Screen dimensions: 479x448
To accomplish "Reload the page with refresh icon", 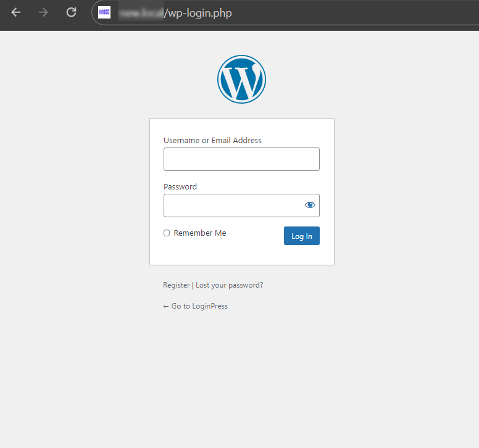I will tap(71, 12).
